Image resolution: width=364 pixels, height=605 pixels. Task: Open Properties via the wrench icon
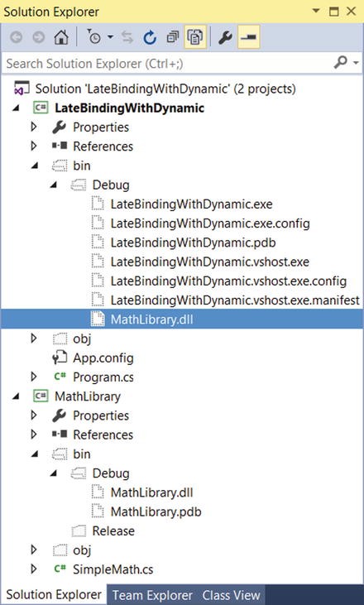pyautogui.click(x=225, y=37)
